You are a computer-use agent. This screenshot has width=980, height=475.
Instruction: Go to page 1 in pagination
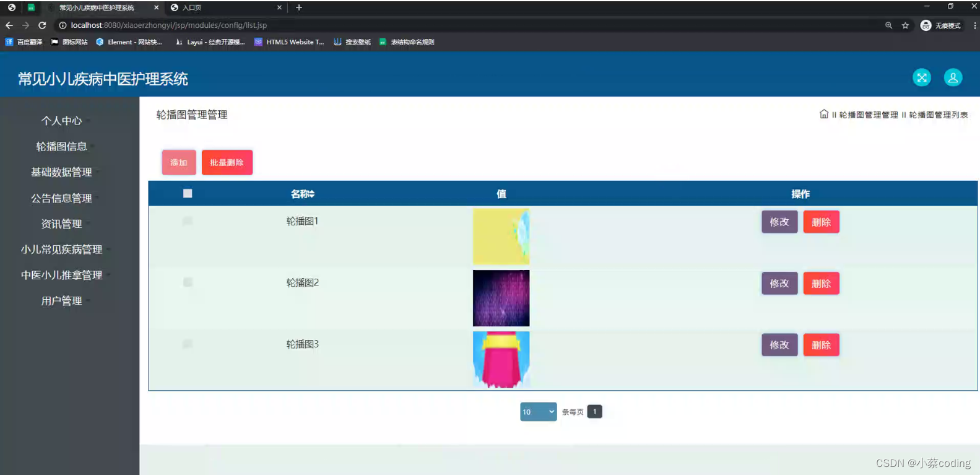[595, 412]
